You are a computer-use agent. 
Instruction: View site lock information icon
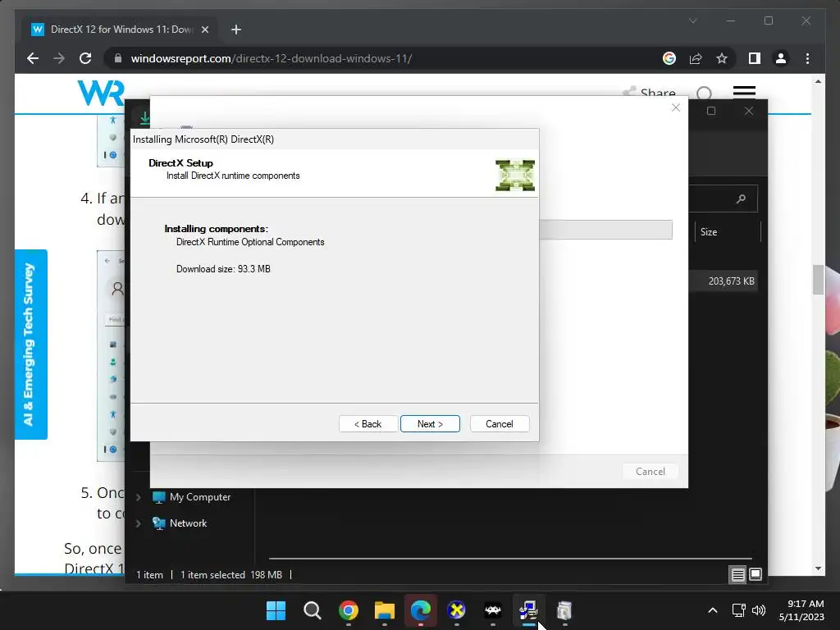click(118, 58)
